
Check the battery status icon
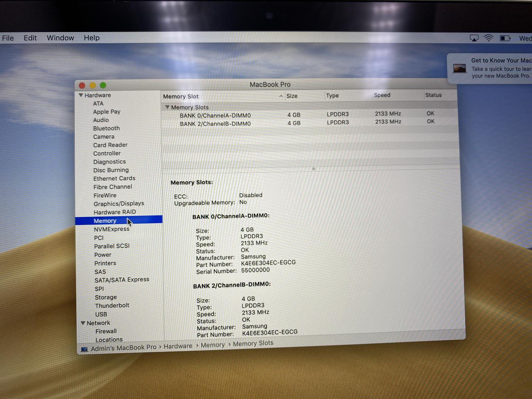coord(505,38)
